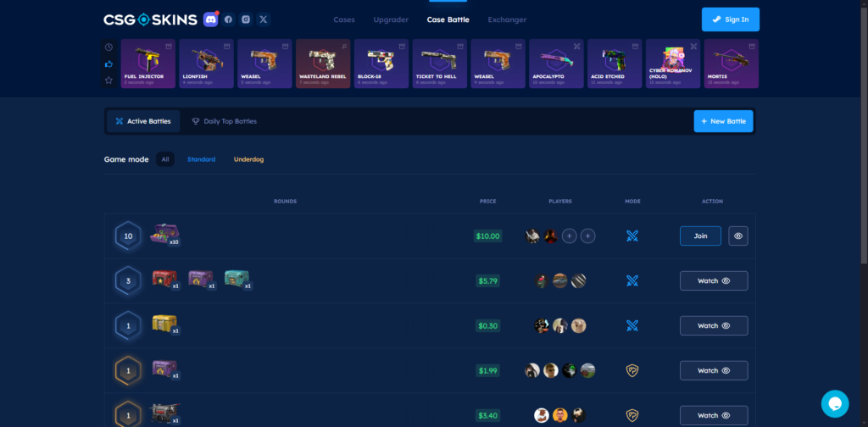Open the Cyber Romanov (Holo) drop card
Viewport: 868px width, 427px height.
pyautogui.click(x=673, y=64)
